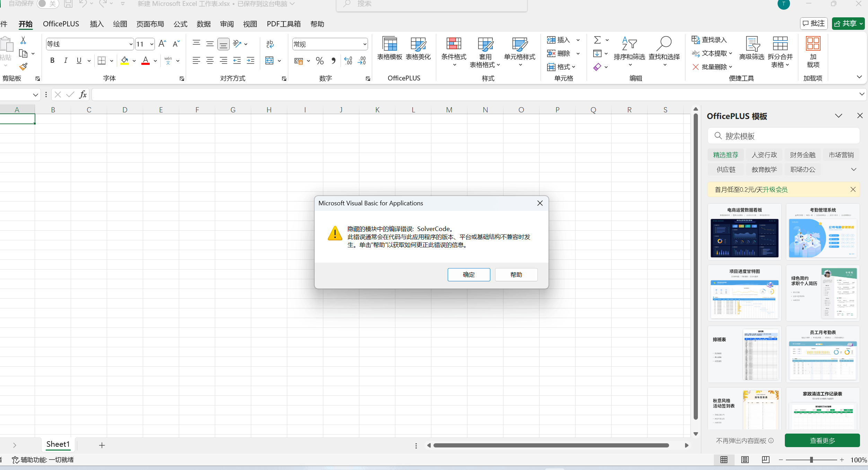The width and height of the screenshot is (868, 470).
Task: Expand the number format combo box
Action: [x=365, y=44]
